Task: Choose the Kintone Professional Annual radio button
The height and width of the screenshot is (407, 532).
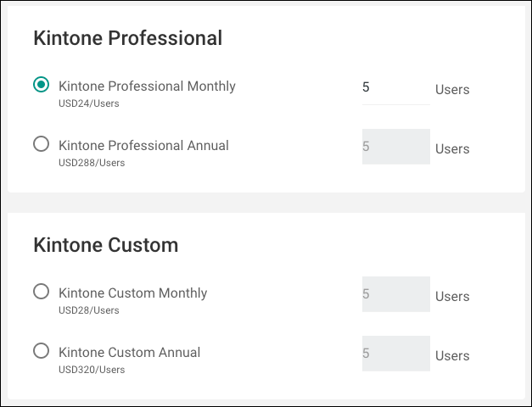Action: [41, 144]
